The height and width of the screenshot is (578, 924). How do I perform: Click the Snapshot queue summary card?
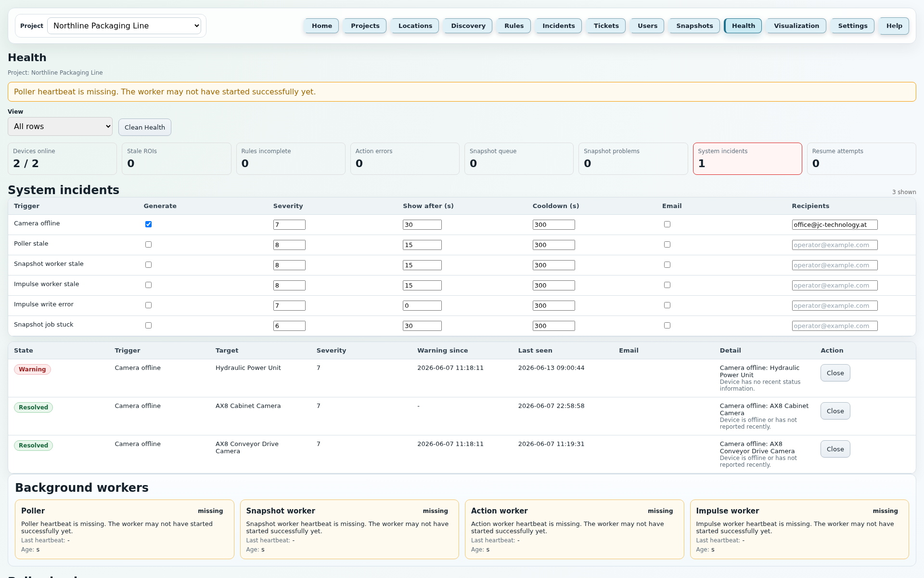click(x=519, y=158)
